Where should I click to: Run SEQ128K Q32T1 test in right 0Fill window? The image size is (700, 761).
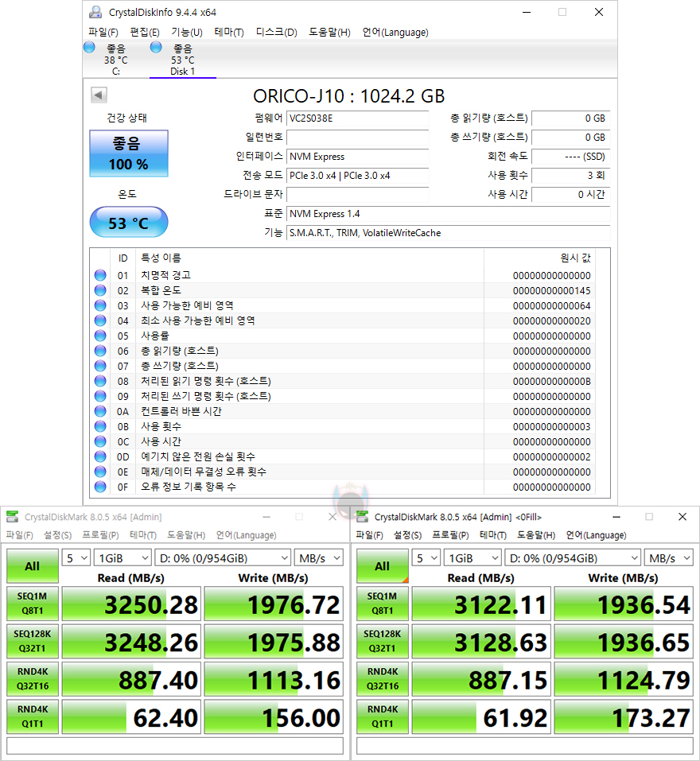(x=383, y=642)
